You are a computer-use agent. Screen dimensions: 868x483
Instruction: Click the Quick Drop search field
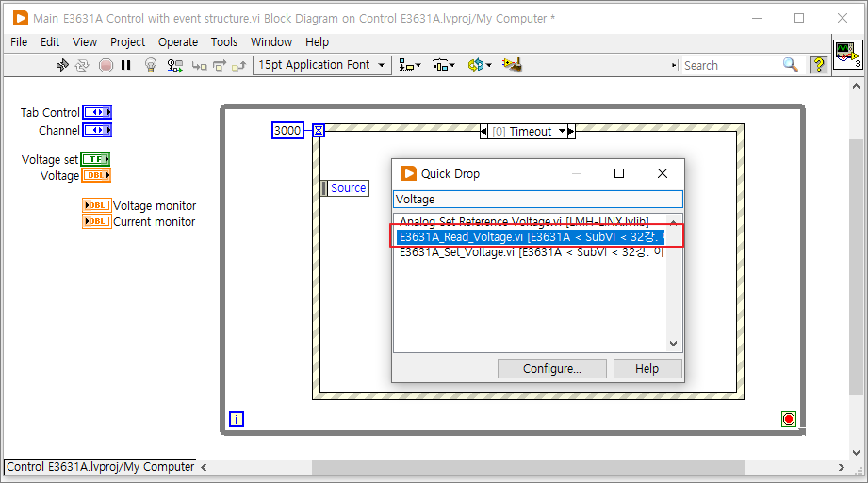point(538,200)
